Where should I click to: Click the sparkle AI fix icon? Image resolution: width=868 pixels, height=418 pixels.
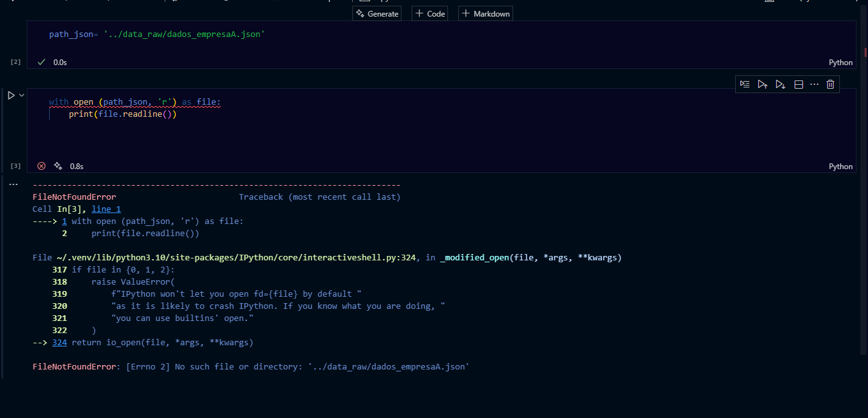(58, 166)
